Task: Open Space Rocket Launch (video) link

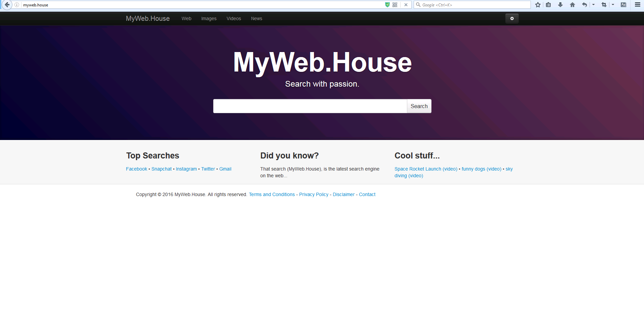Action: [426, 169]
